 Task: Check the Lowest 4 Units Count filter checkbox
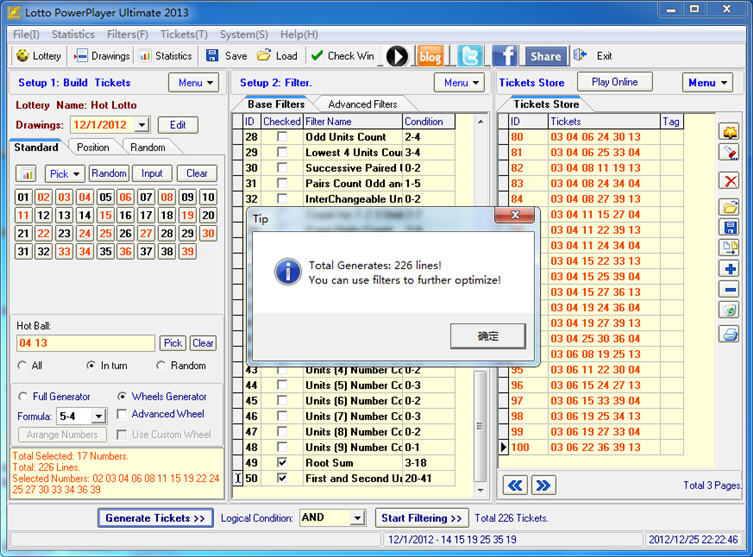(282, 152)
